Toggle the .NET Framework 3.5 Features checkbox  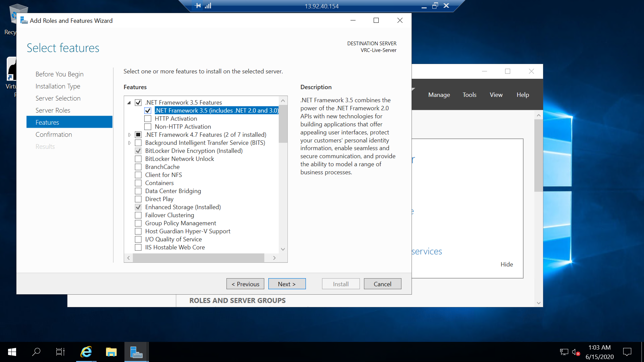138,103
